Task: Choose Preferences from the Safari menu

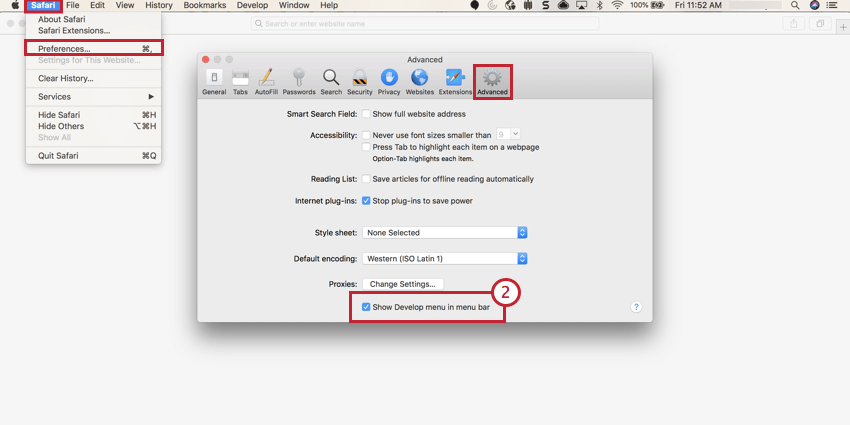Action: (x=93, y=49)
